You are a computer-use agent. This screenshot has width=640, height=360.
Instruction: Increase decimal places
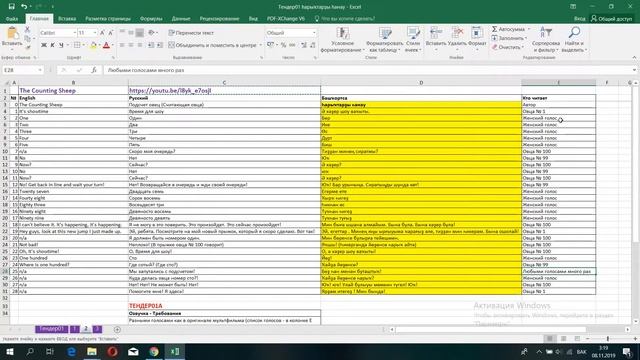304,45
